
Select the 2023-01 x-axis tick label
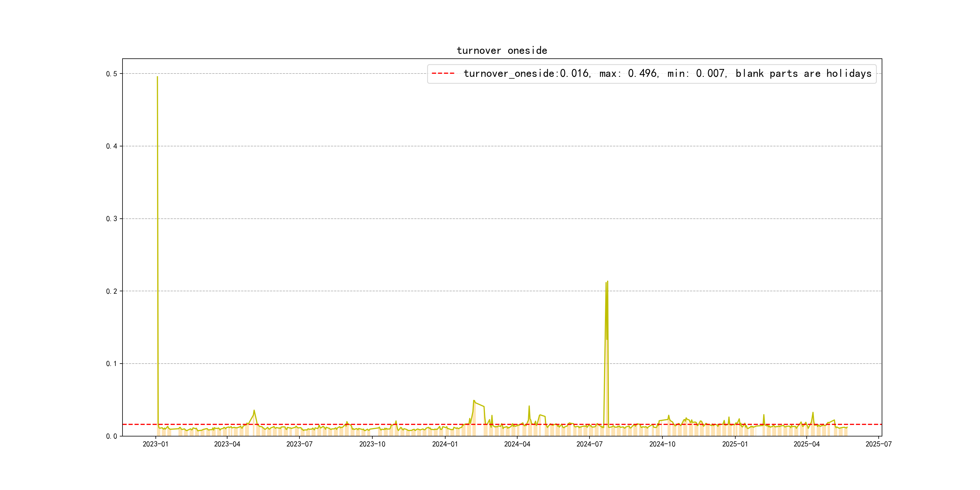tap(155, 444)
